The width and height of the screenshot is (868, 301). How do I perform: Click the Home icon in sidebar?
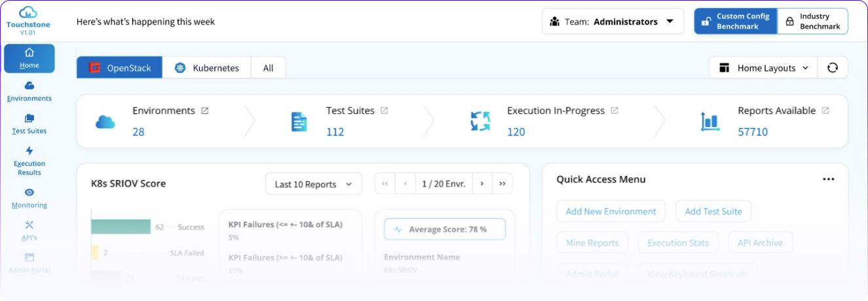point(29,53)
